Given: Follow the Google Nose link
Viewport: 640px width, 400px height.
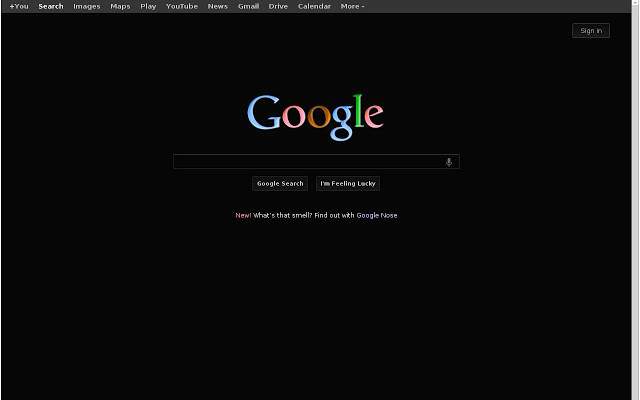Looking at the screenshot, I should coord(377,216).
